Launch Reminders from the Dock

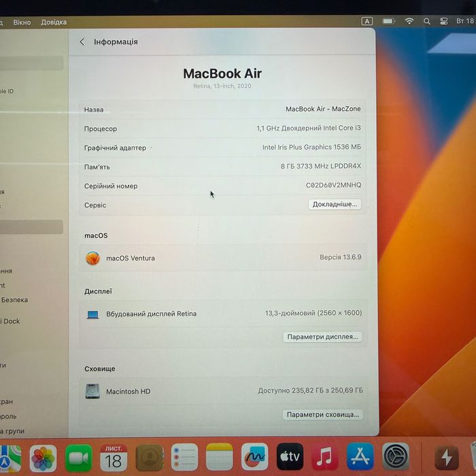[184, 457]
